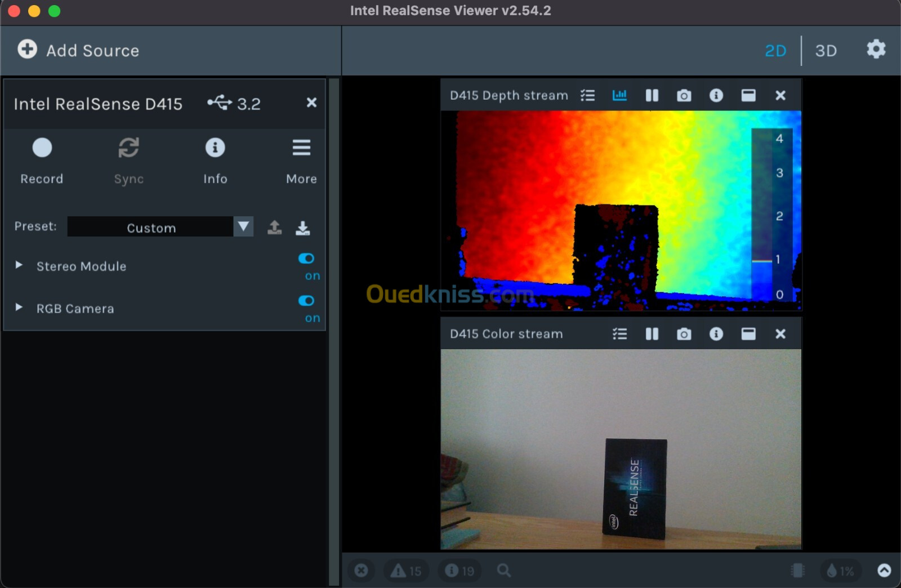Close the D415 Color stream

(x=780, y=334)
